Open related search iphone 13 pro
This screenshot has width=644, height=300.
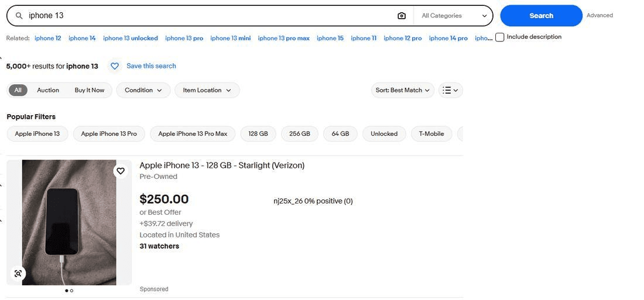(184, 38)
